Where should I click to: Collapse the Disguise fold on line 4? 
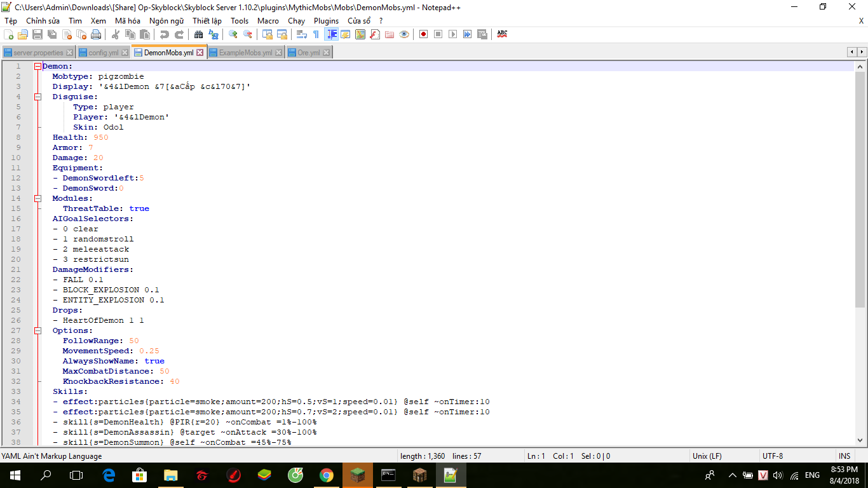coord(37,97)
